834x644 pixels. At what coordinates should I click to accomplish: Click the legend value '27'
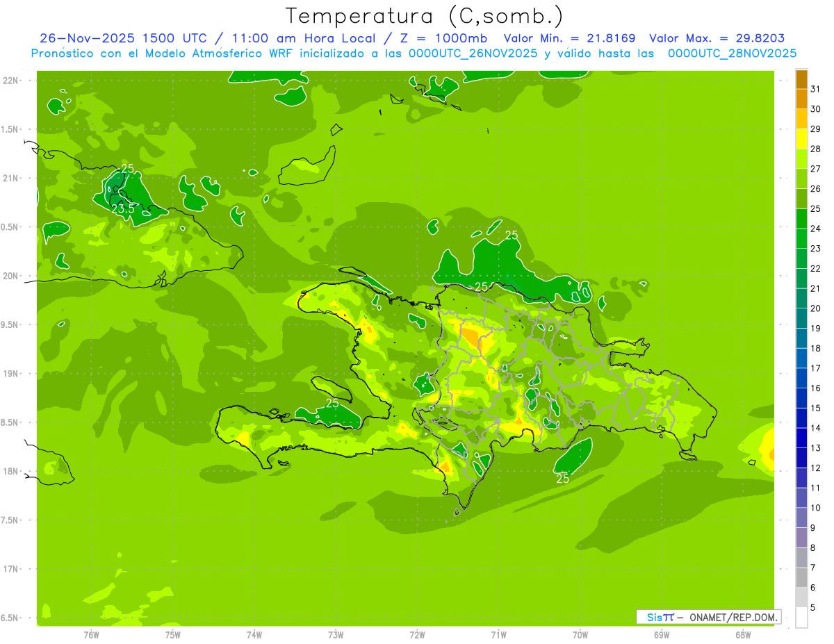coord(816,169)
